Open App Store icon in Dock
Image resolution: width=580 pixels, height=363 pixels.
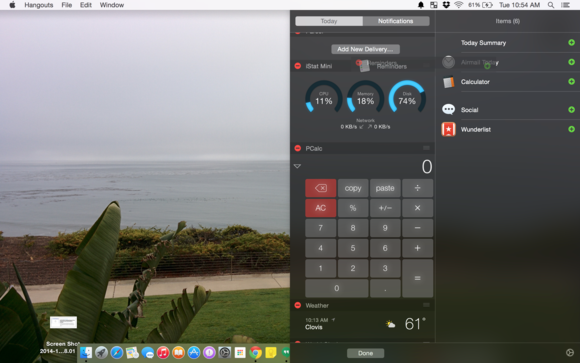pos(194,353)
